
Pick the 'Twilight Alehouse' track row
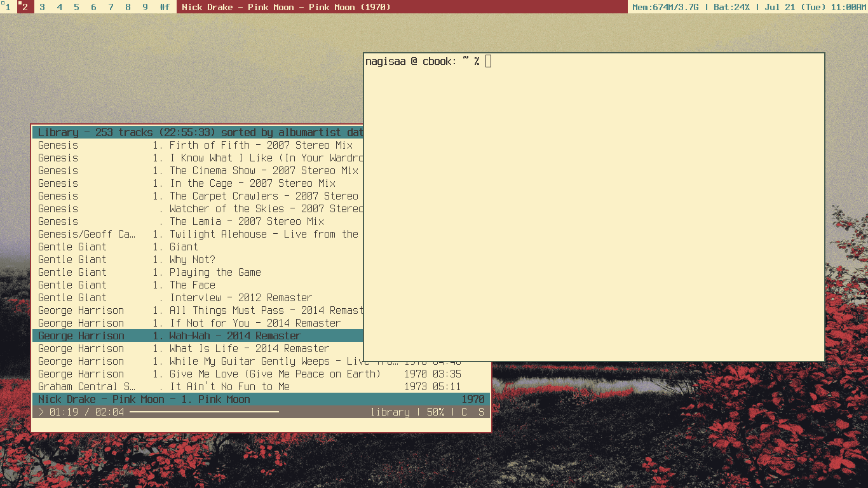pos(198,234)
